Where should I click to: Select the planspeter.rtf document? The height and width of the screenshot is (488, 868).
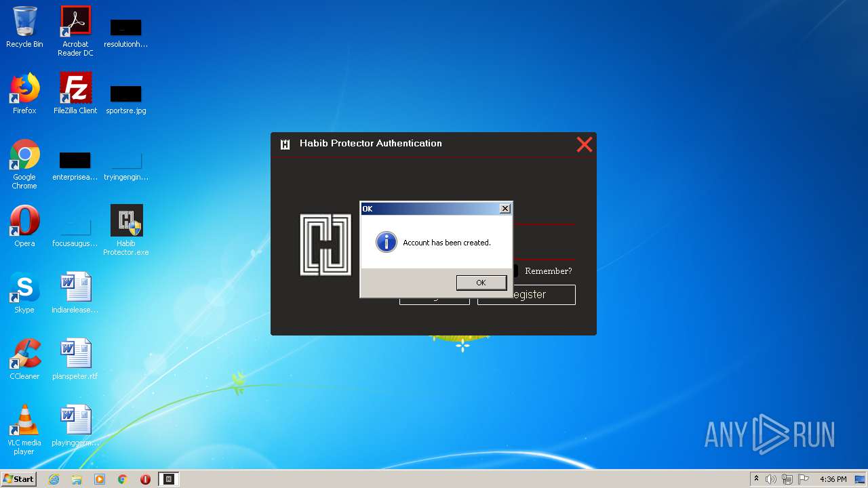[x=75, y=359]
